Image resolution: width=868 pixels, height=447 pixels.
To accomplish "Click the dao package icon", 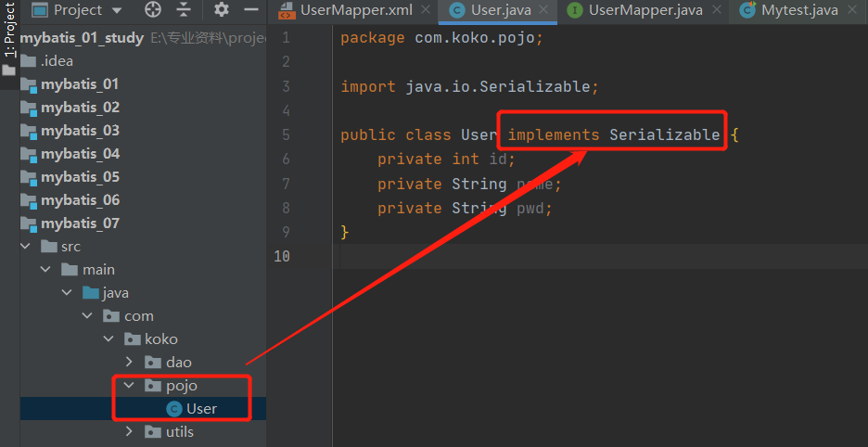I will coord(152,363).
